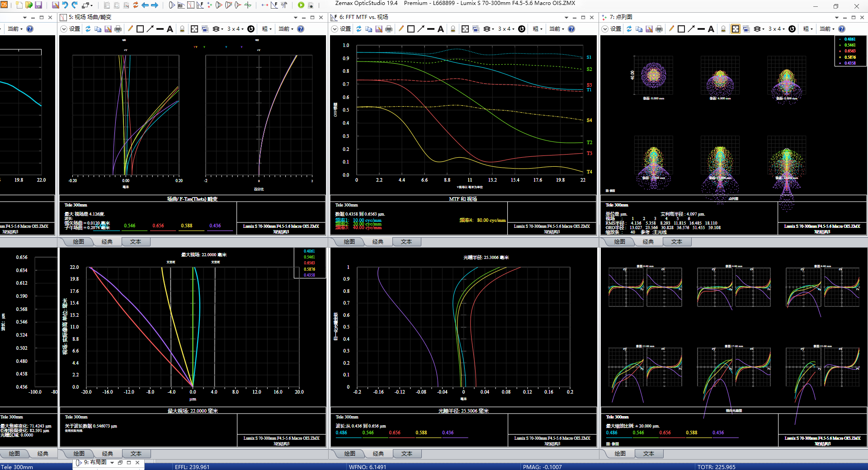Open the 3 x 4 layout dropdown in window 5
The image size is (868, 470).
[235, 29]
